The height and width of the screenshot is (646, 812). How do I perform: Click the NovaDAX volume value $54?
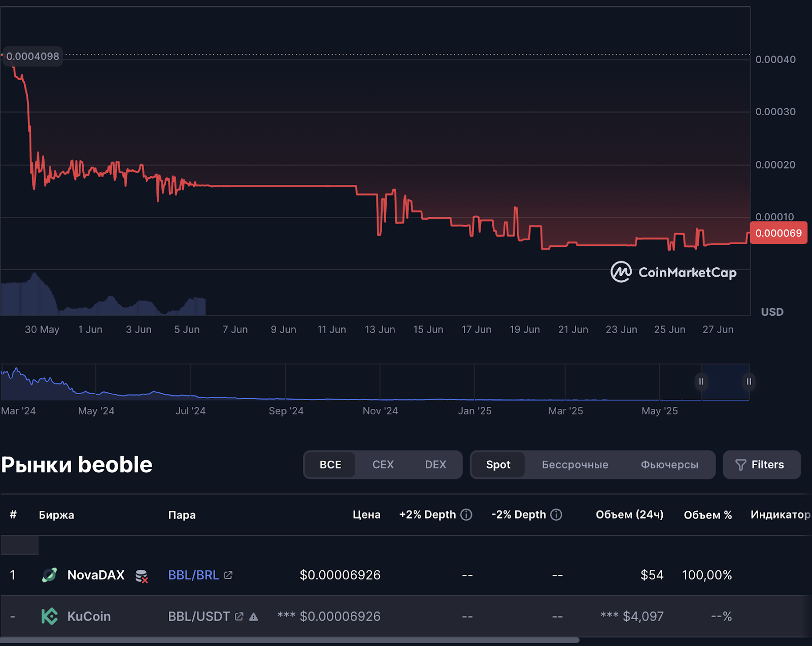[x=652, y=575]
